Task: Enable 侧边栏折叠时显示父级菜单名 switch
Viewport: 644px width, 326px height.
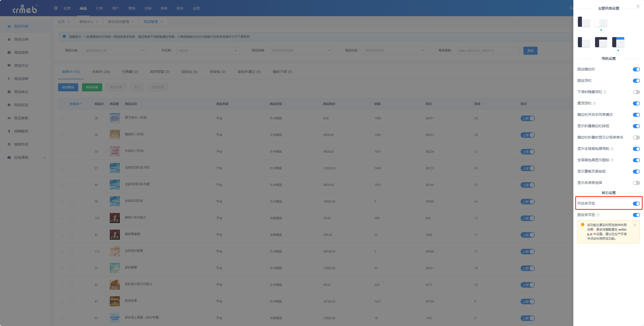Action: point(636,138)
